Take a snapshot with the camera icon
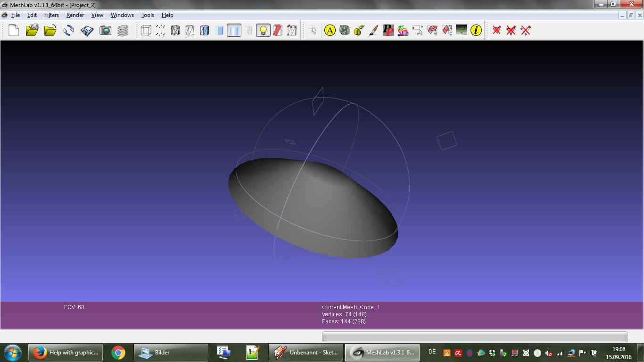This screenshot has width=644, height=362. point(106,31)
